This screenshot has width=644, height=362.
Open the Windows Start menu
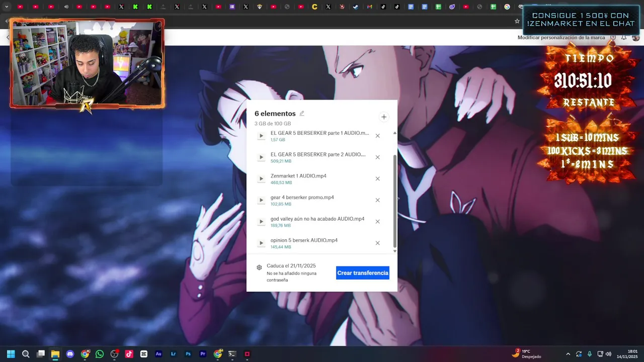coord(11,354)
